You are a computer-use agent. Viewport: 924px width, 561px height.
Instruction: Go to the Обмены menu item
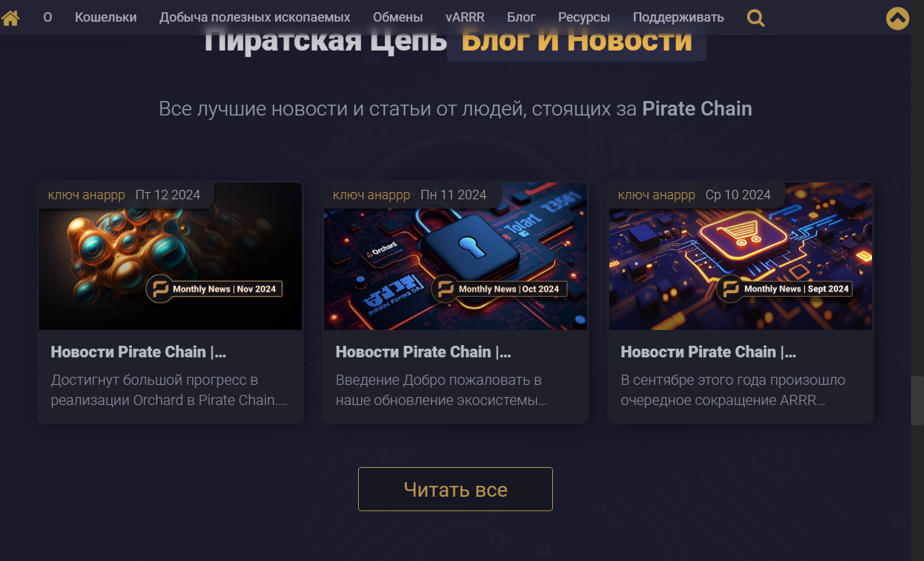[398, 17]
